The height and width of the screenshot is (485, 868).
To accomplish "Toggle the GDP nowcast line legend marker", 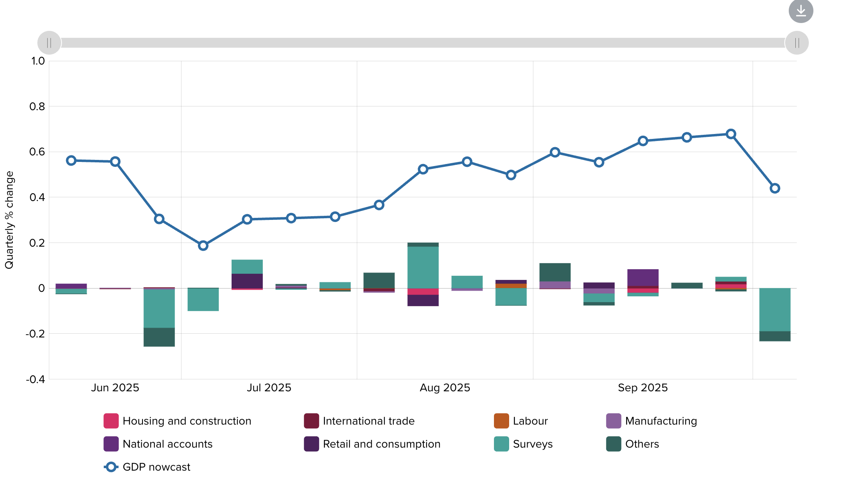I will (x=111, y=467).
